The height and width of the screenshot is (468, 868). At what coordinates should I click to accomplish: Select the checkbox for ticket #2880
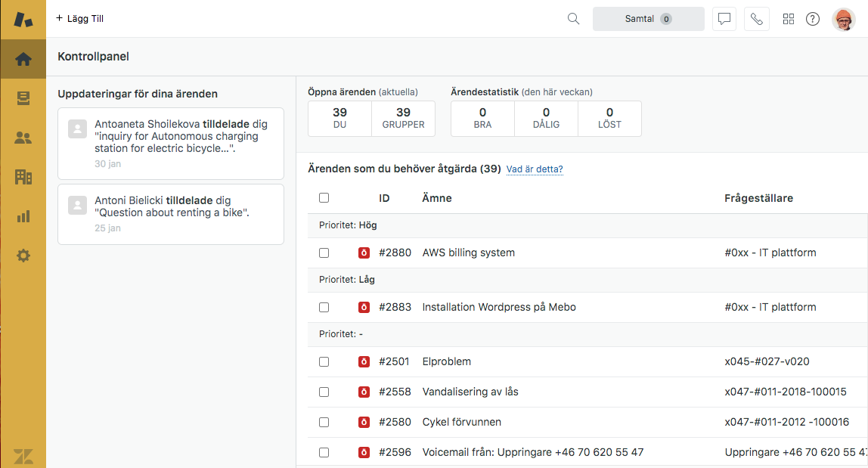pos(324,253)
